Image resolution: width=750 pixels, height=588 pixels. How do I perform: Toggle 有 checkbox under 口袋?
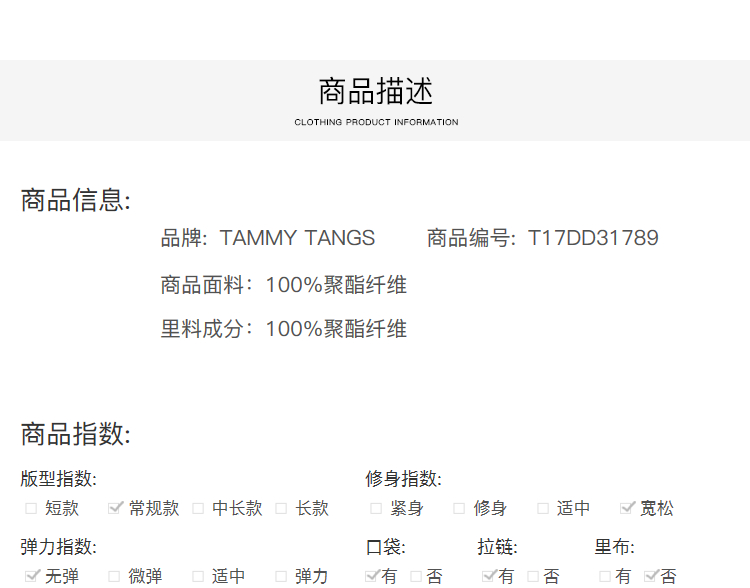372,576
